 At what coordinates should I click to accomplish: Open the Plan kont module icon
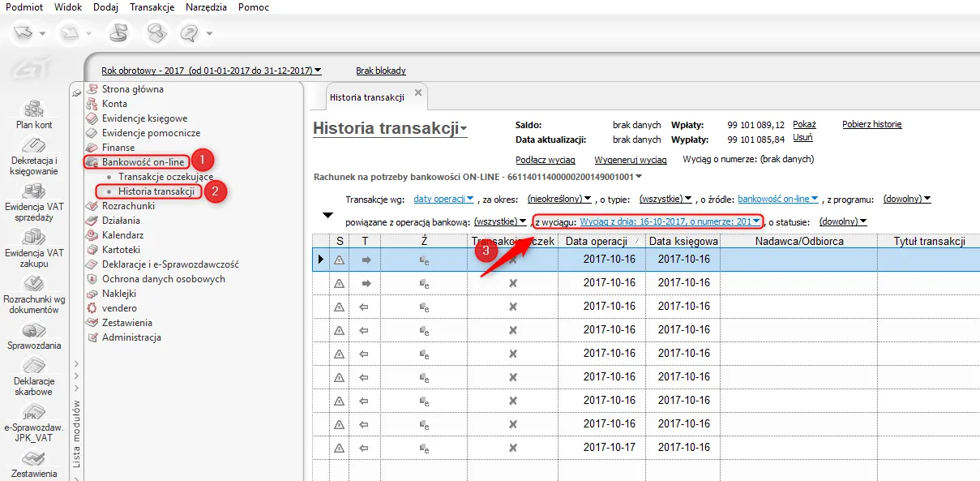pyautogui.click(x=33, y=110)
